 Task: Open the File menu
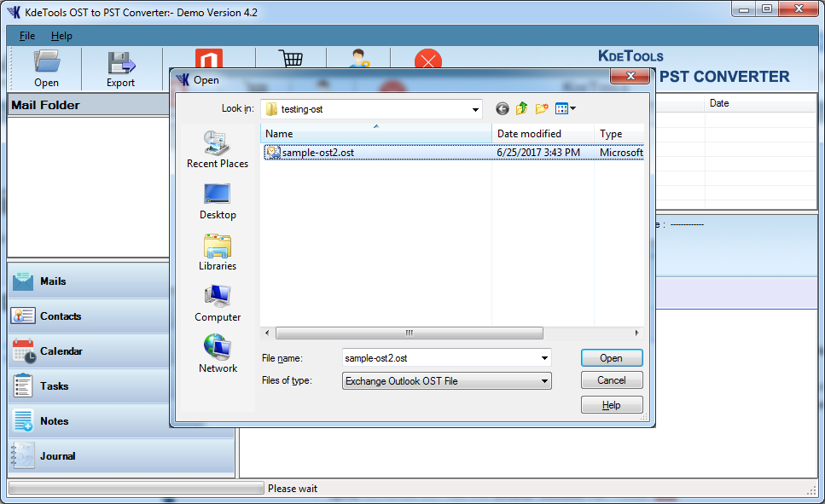pos(27,36)
